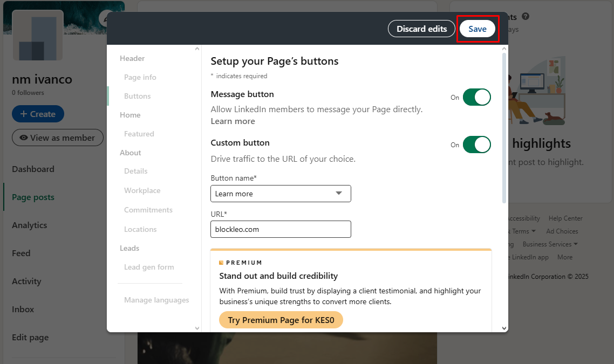Viewport: 614px width, 364px height.
Task: Select Details in dialog sidebar
Action: coord(136,171)
